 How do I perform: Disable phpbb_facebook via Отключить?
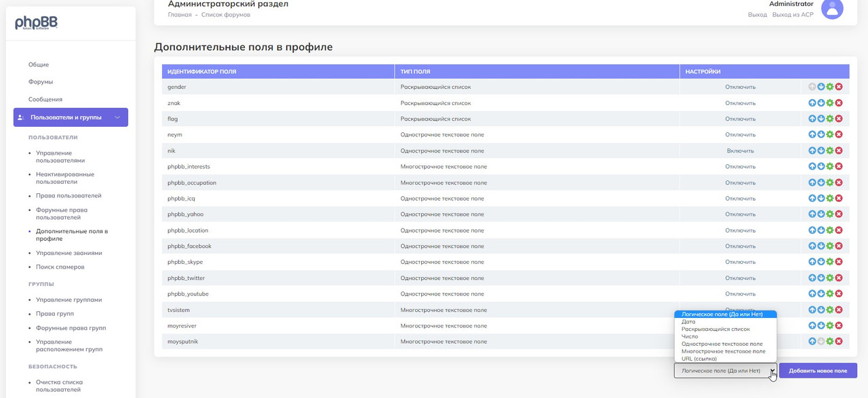point(740,246)
